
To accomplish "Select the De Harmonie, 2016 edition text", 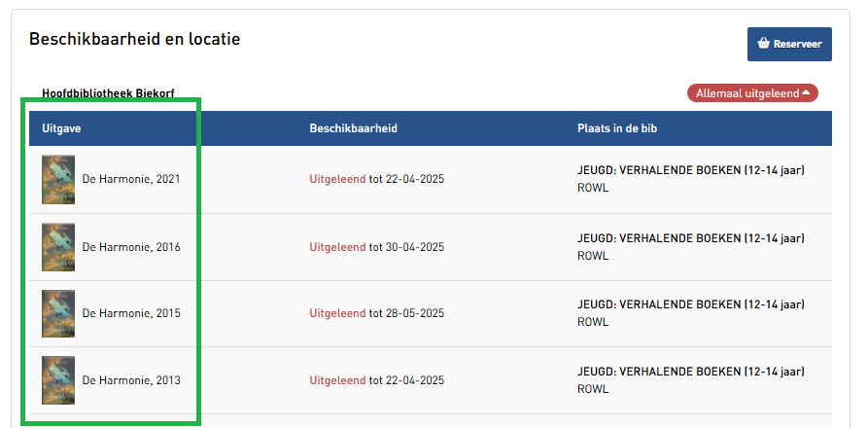I will (131, 247).
